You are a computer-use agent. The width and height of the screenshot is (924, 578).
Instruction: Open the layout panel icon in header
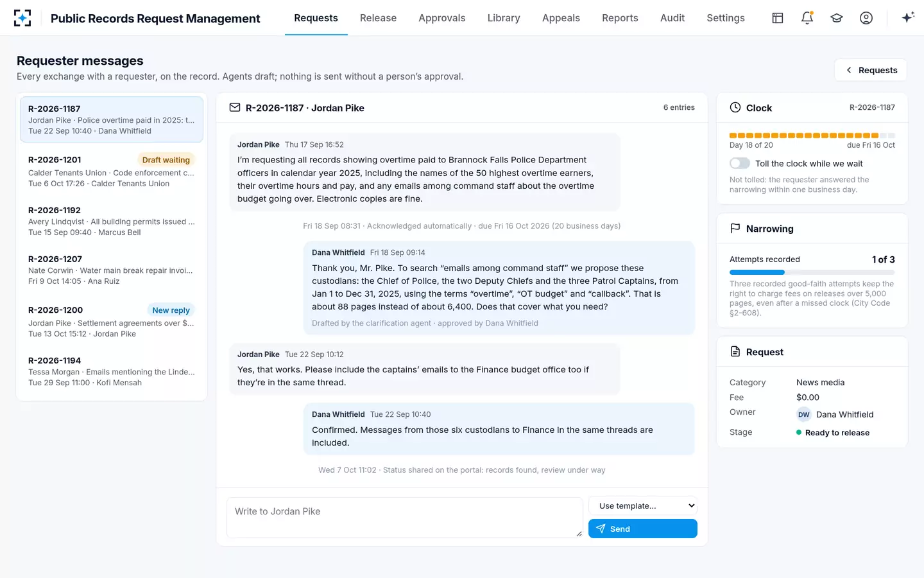pyautogui.click(x=778, y=18)
